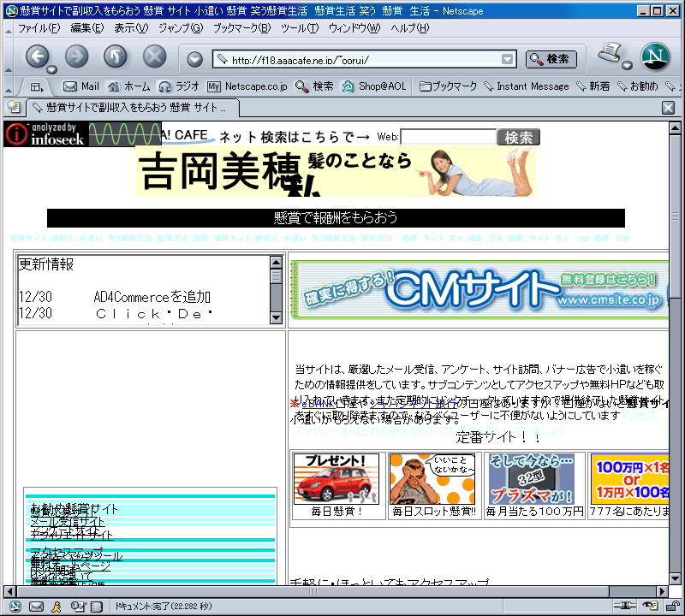Open Composer from the status bar icon
Image resolution: width=685 pixels, height=616 pixels.
tap(78, 606)
